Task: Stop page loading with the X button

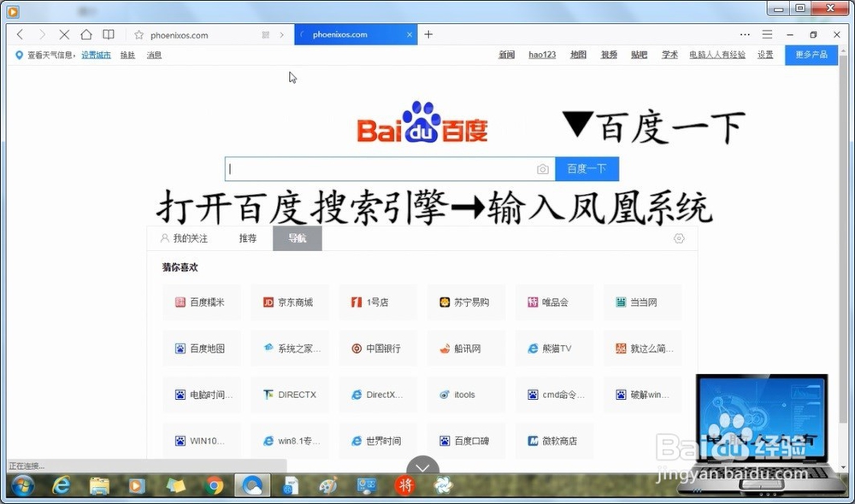Action: coord(64,34)
